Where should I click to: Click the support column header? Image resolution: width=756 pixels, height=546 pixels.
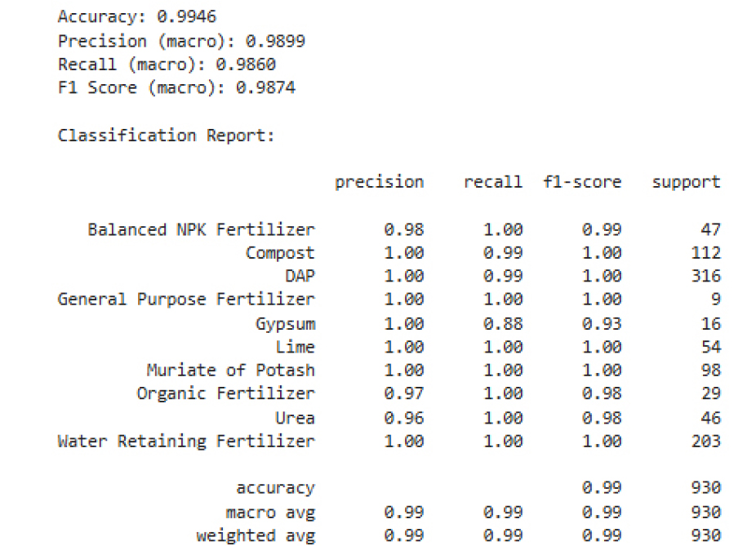(686, 183)
